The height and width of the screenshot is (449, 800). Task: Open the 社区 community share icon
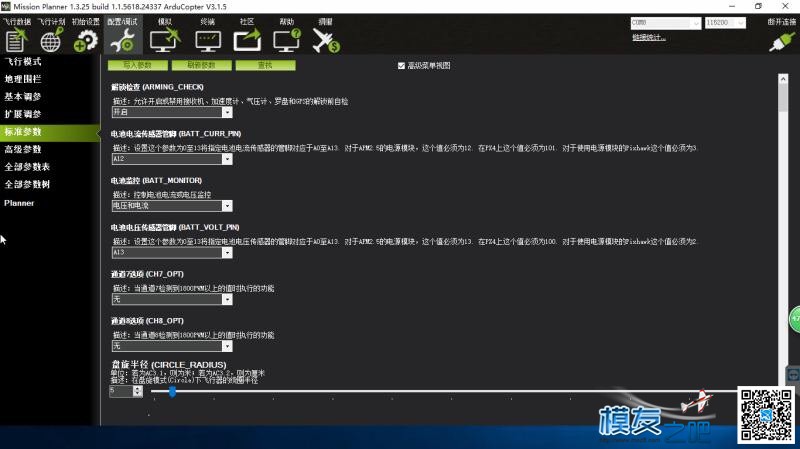[x=247, y=40]
